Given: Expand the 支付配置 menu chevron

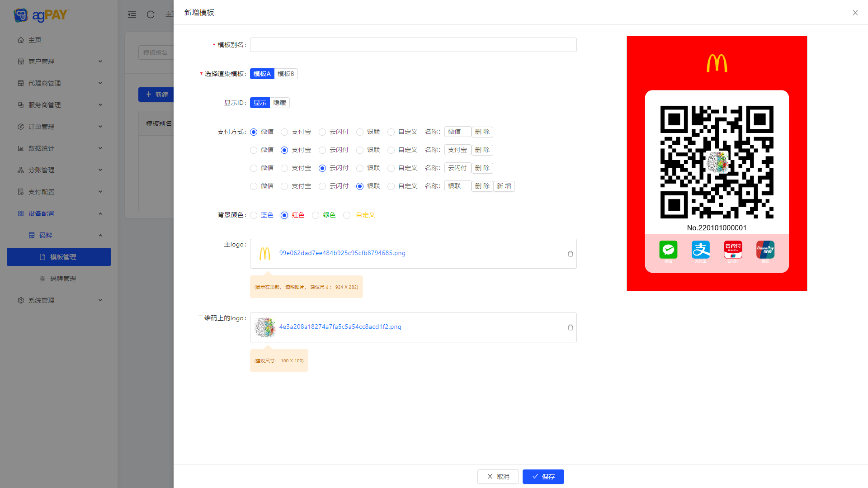Looking at the screenshot, I should [x=100, y=192].
